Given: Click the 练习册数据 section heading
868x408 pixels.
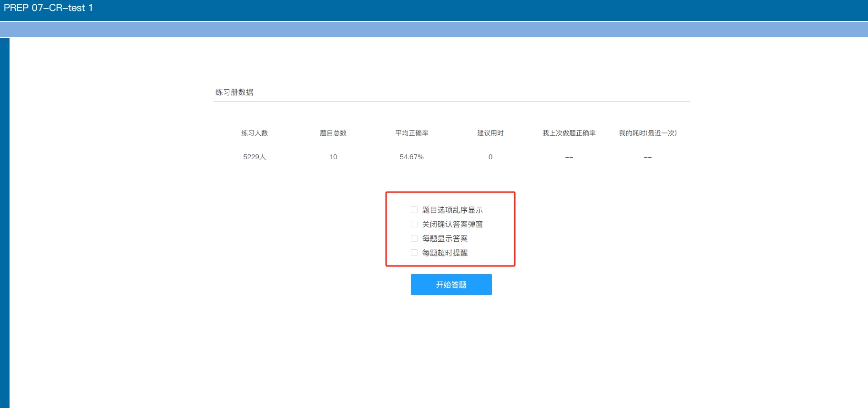Looking at the screenshot, I should pos(234,92).
